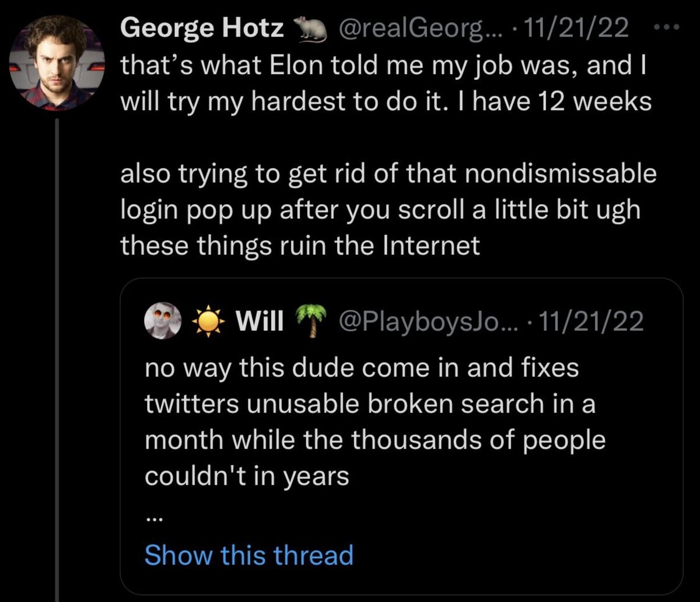
Task: Click "couldn't in years" line in quoted tweet
Action: 246,477
